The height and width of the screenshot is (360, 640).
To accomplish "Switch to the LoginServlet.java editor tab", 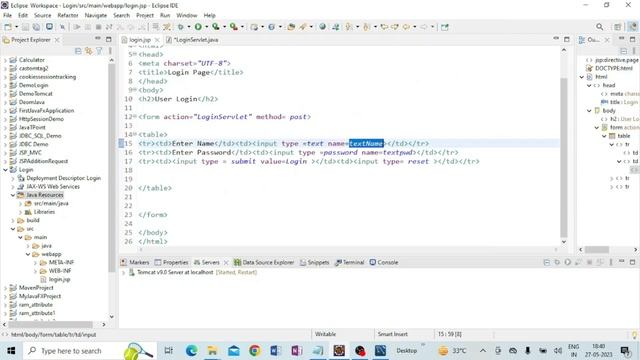I will [x=192, y=40].
